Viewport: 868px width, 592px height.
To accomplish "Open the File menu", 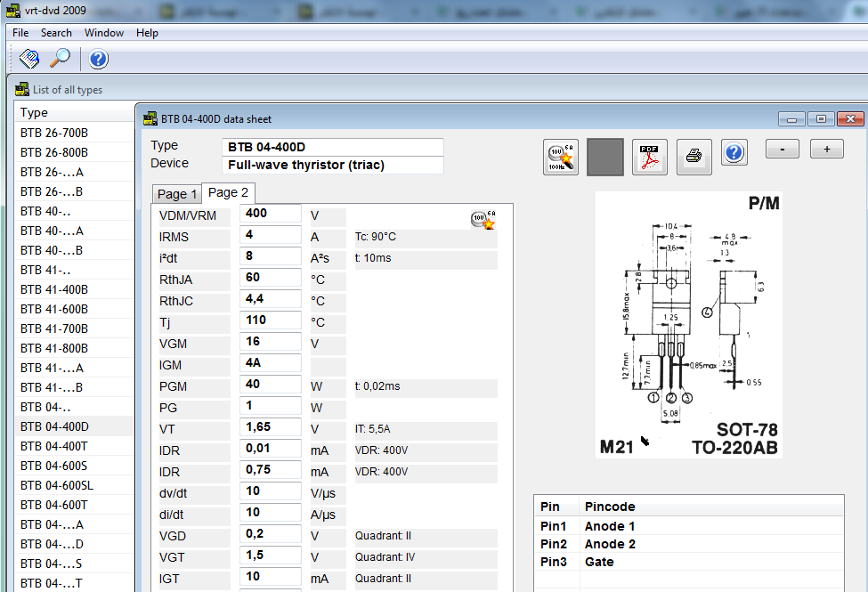I will [20, 33].
